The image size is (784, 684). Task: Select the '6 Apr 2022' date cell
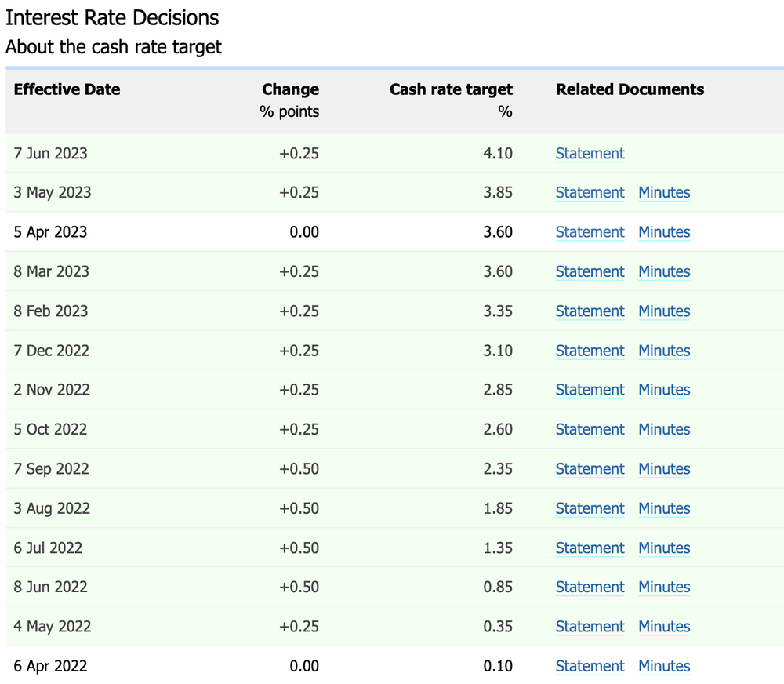50,667
